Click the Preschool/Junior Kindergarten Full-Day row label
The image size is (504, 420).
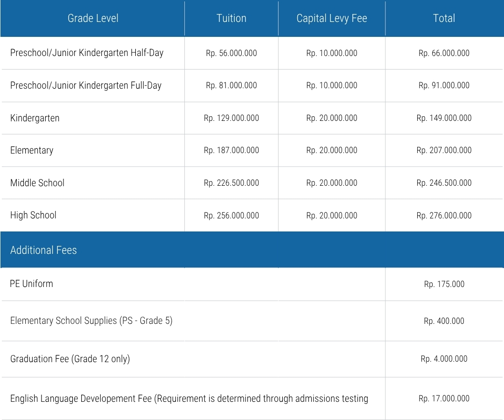(86, 85)
